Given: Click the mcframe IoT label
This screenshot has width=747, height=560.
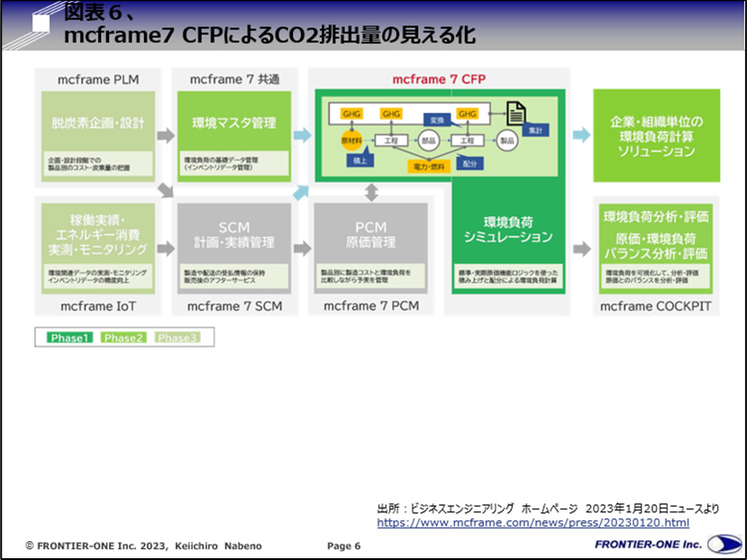Looking at the screenshot, I should (98, 306).
